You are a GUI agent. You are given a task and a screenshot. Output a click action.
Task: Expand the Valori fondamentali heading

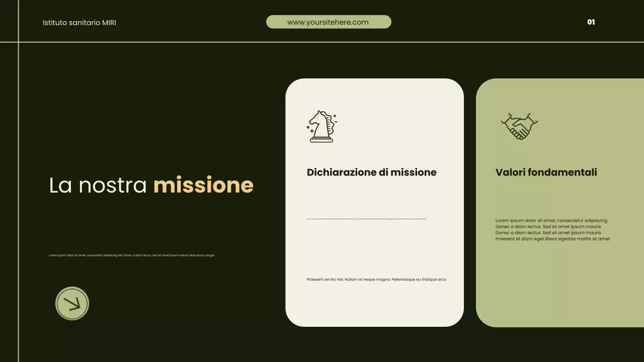click(x=546, y=172)
